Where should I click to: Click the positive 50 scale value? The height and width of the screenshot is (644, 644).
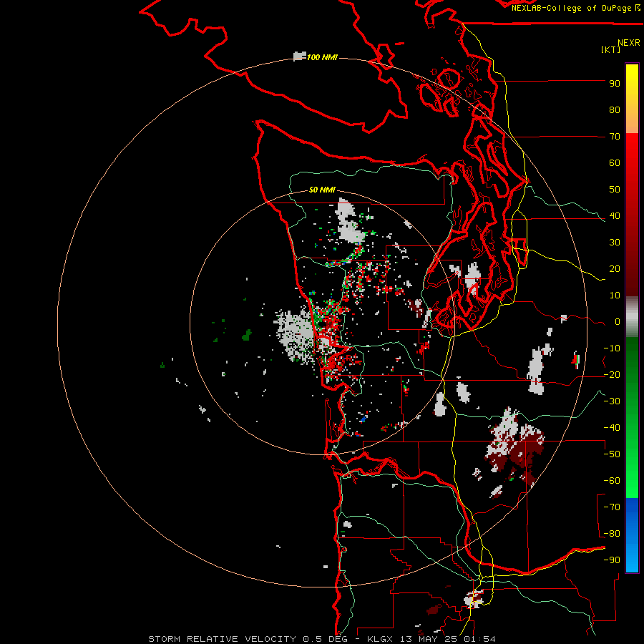[615, 190]
